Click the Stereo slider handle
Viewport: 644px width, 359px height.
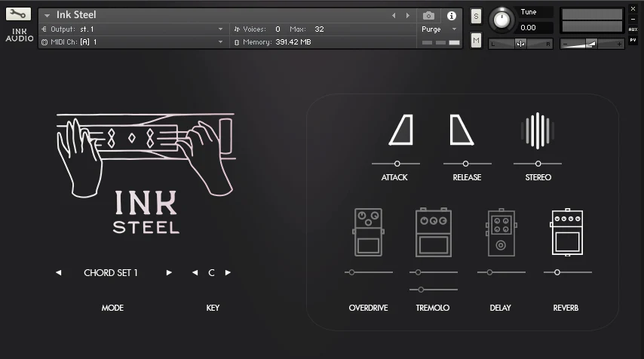538,164
